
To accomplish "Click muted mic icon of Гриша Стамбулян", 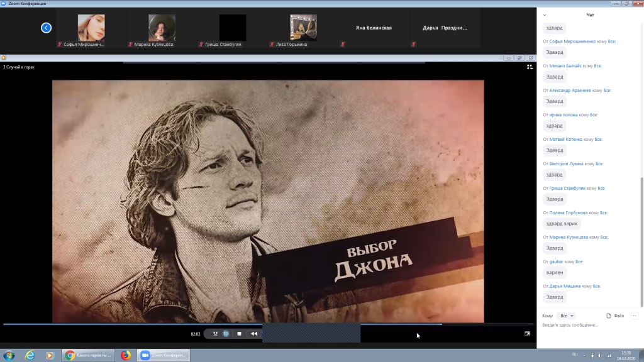I will click(201, 45).
